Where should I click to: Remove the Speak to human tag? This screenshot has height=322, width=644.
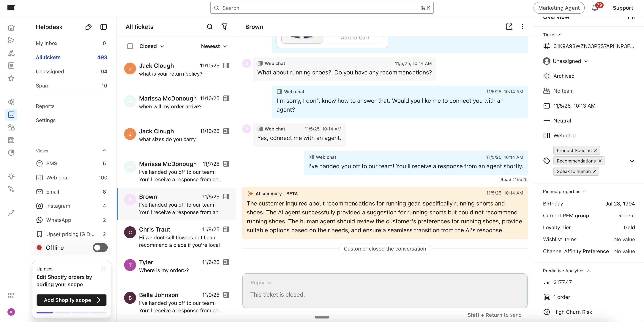(595, 171)
